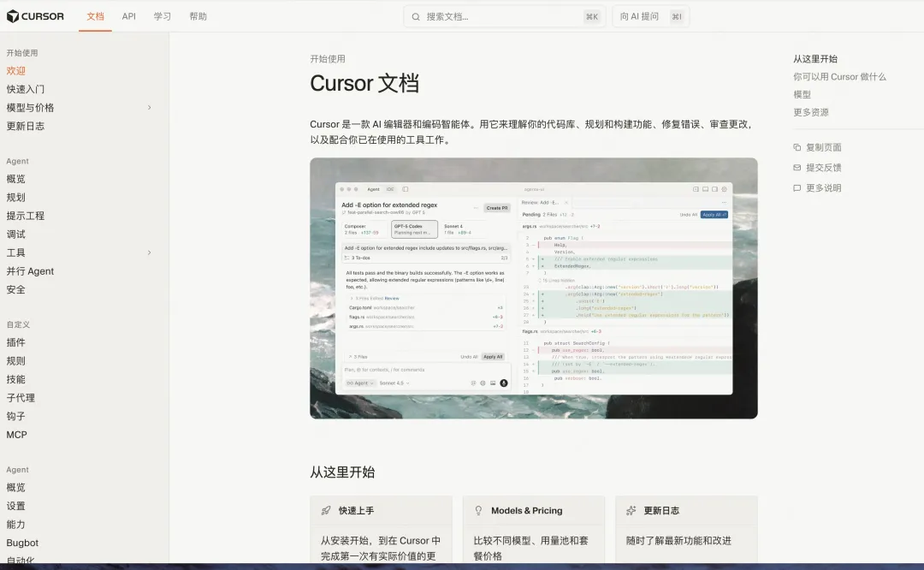Click the sparkle icon on 更新日志 card
Screen dimensions: 924x570
click(631, 510)
